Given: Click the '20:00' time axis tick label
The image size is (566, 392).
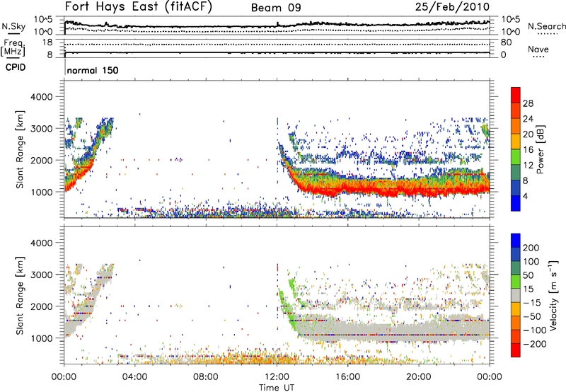Looking at the screenshot, I should tap(419, 377).
